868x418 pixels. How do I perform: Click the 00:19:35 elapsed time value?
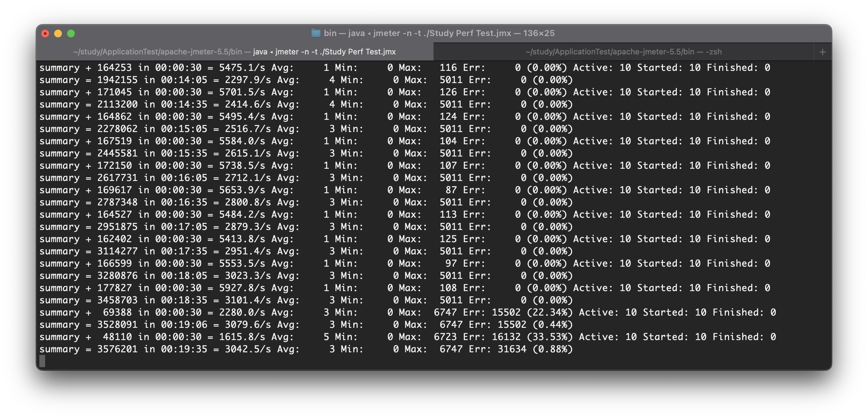[184, 349]
